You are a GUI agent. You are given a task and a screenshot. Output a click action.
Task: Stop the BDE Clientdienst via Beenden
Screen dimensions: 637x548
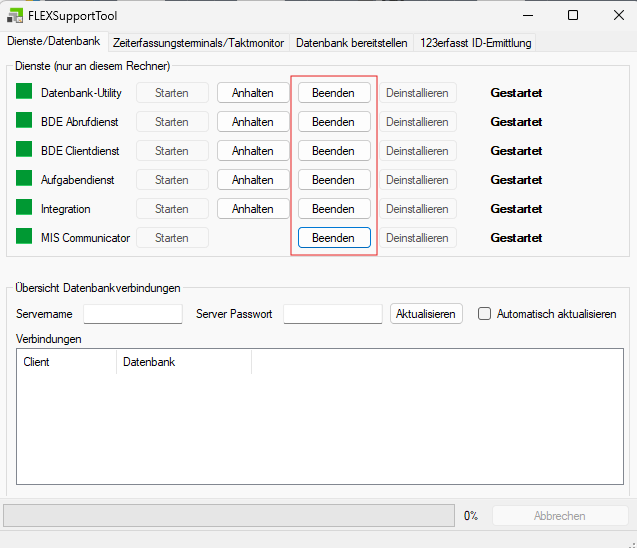pos(333,151)
